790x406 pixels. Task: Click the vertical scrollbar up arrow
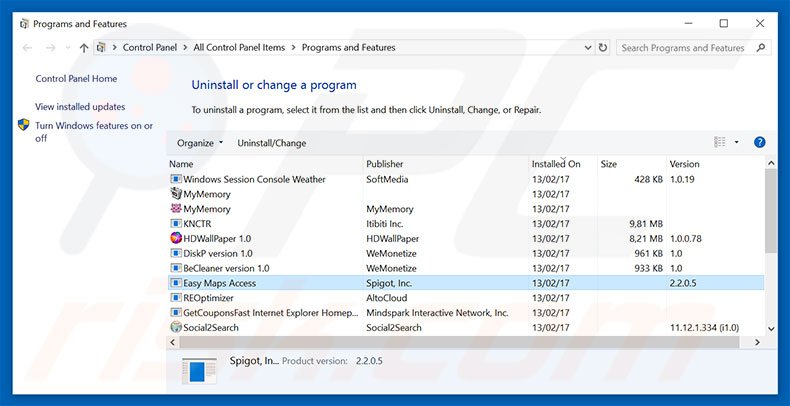(771, 163)
